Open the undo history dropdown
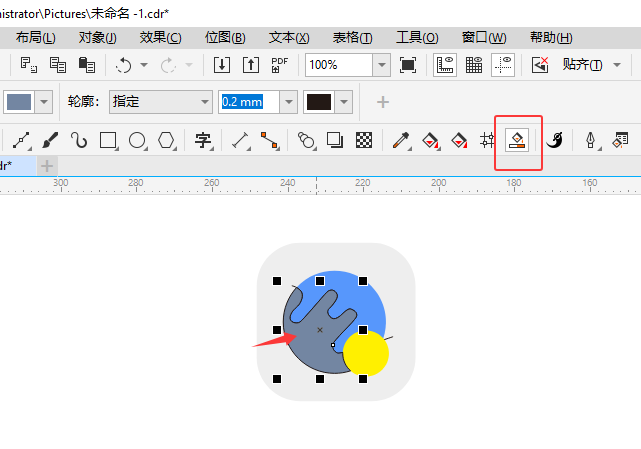This screenshot has width=641, height=449. coord(144,65)
